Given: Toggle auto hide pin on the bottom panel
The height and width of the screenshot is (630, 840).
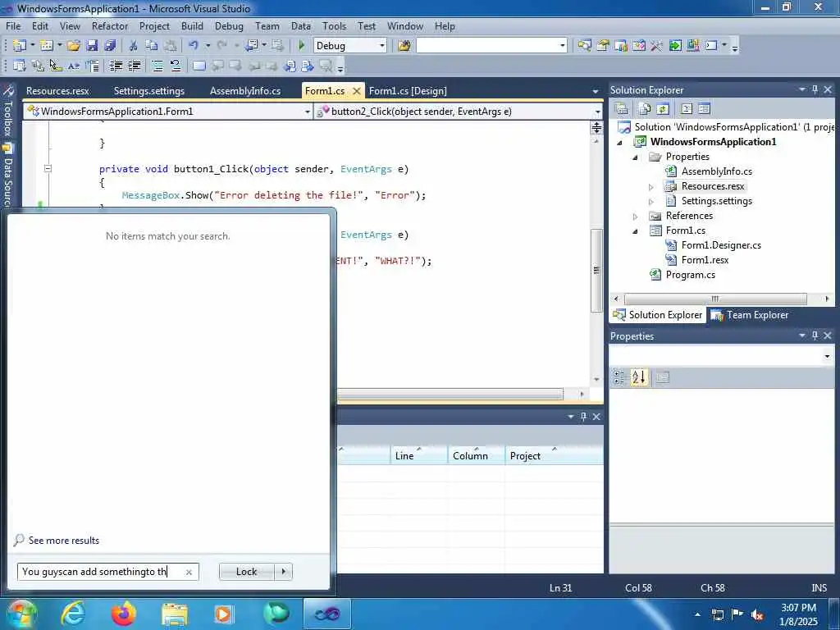Looking at the screenshot, I should click(583, 416).
